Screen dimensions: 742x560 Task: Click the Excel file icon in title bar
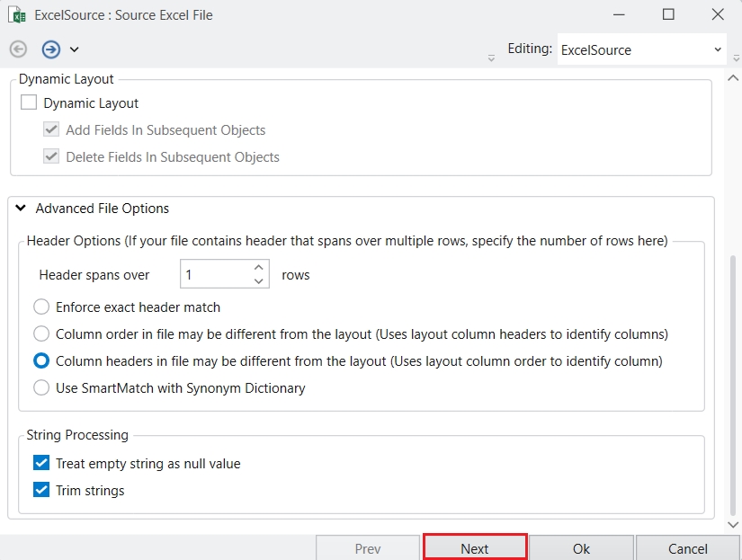coord(16,15)
